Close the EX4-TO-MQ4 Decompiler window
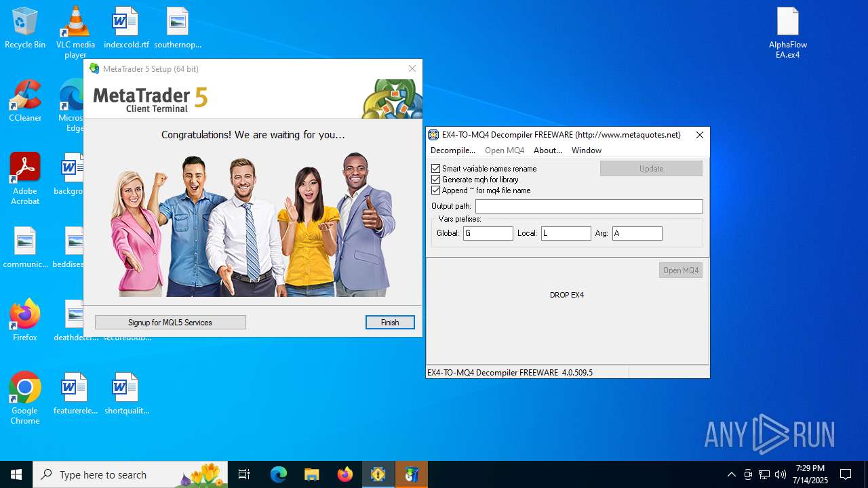Image resolution: width=868 pixels, height=488 pixels. click(700, 135)
